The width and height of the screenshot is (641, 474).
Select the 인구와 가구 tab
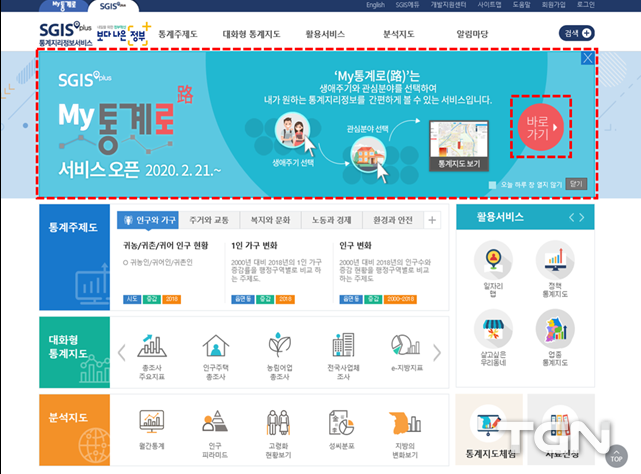click(x=148, y=220)
